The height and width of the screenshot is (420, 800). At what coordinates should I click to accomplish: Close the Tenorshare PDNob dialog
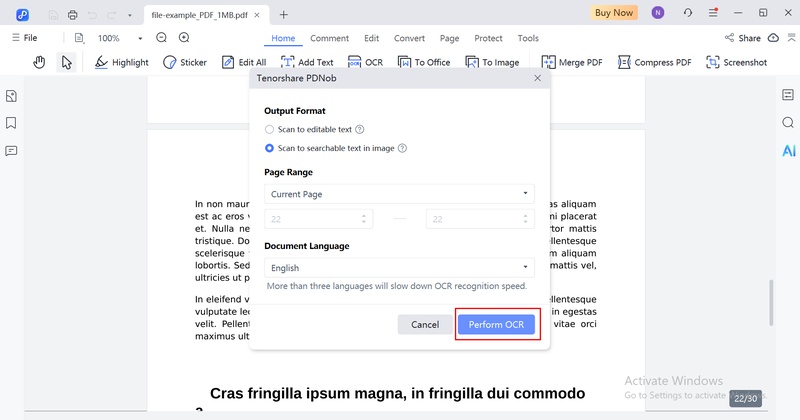pyautogui.click(x=537, y=78)
